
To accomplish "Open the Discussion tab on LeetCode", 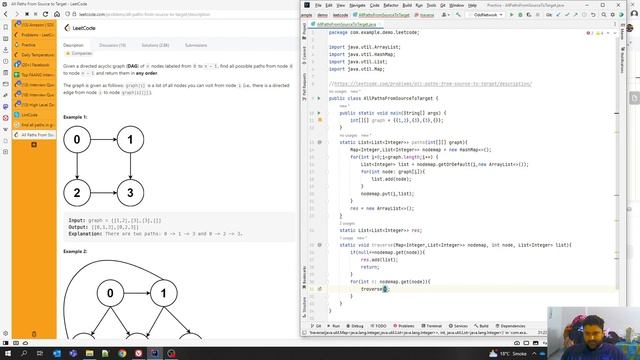I will click(112, 45).
